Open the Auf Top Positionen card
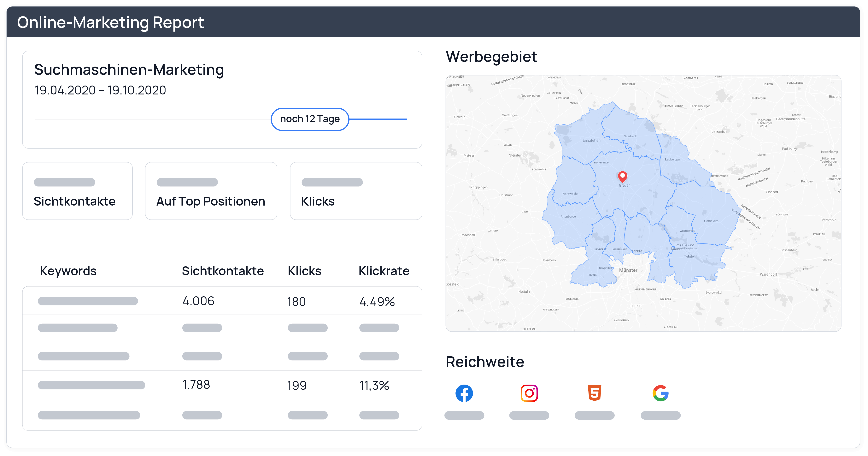868x456 pixels. click(x=211, y=191)
